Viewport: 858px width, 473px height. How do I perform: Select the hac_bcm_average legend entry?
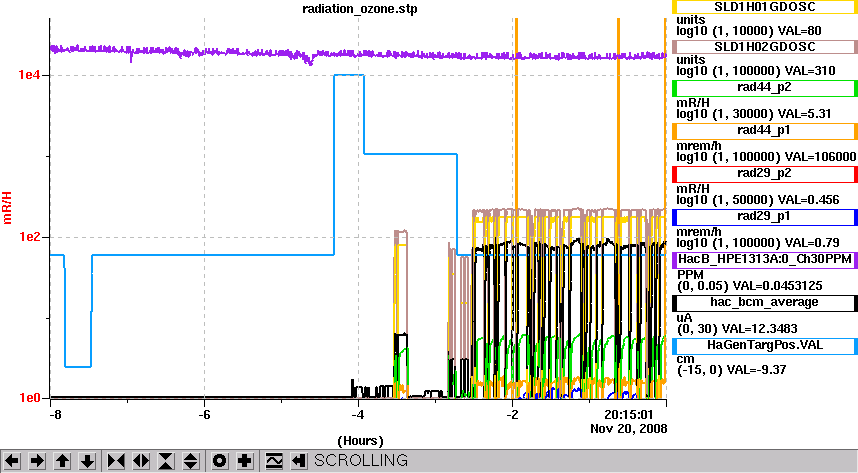(x=764, y=303)
